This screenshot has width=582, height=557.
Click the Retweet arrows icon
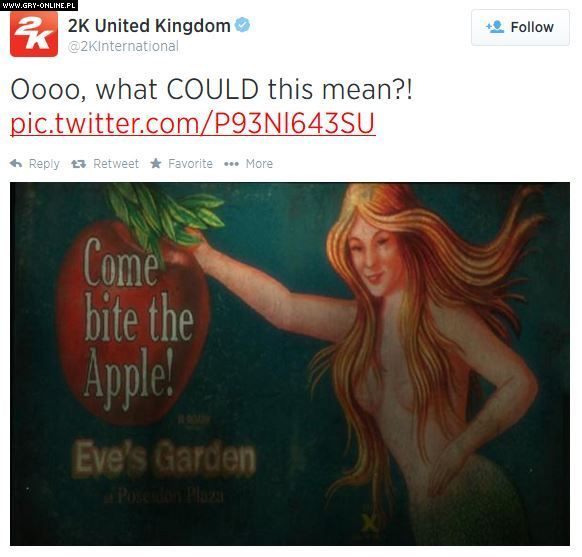click(78, 164)
